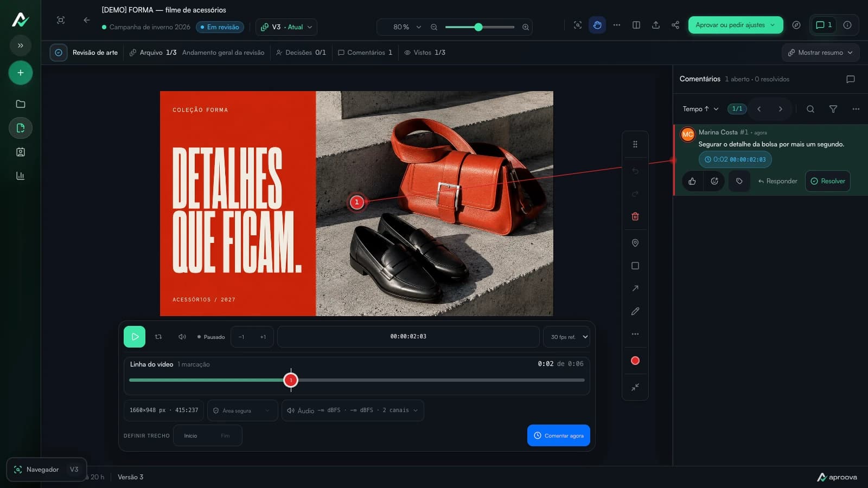Select Decisões 0/1 in review bar
Viewport: 868px width, 488px height.
[301, 53]
